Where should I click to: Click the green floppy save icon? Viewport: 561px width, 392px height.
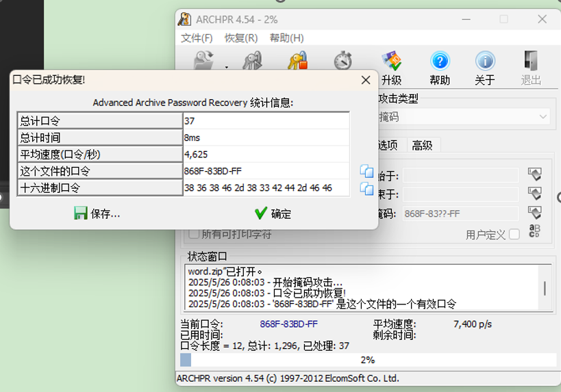81,213
